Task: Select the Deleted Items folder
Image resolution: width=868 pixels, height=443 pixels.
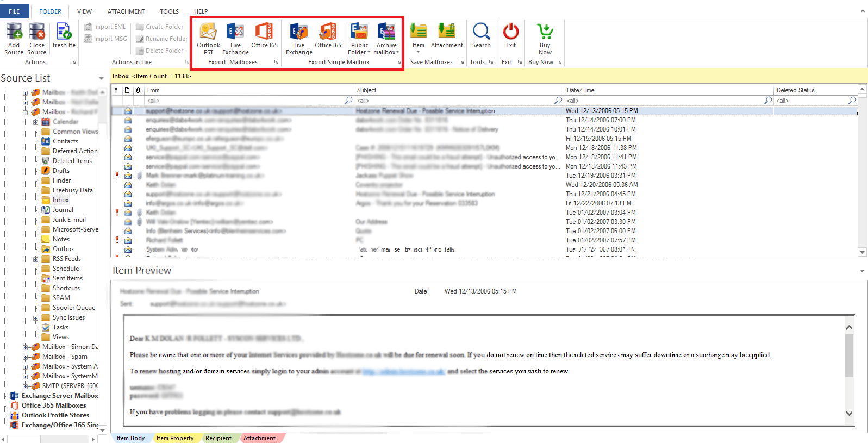Action: point(72,161)
